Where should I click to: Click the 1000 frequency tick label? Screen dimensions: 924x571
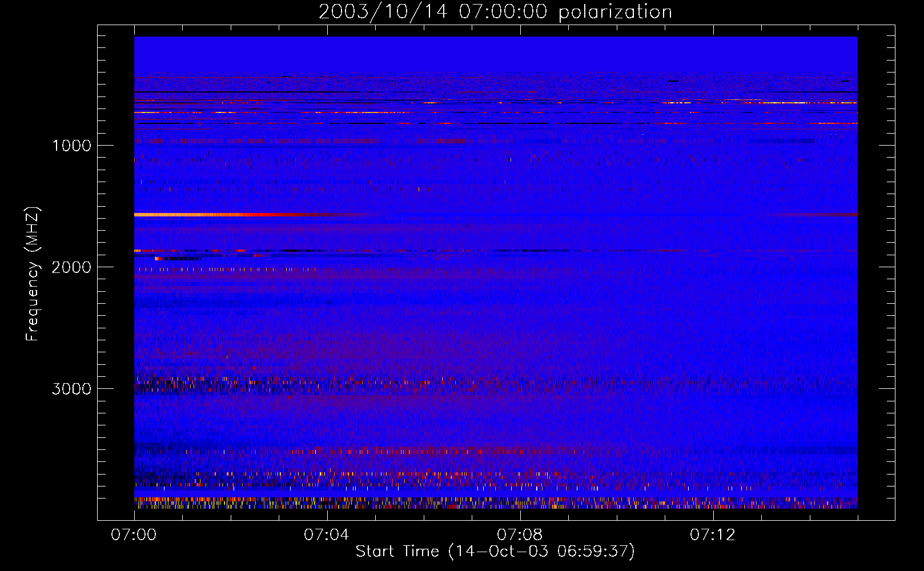pyautogui.click(x=71, y=146)
